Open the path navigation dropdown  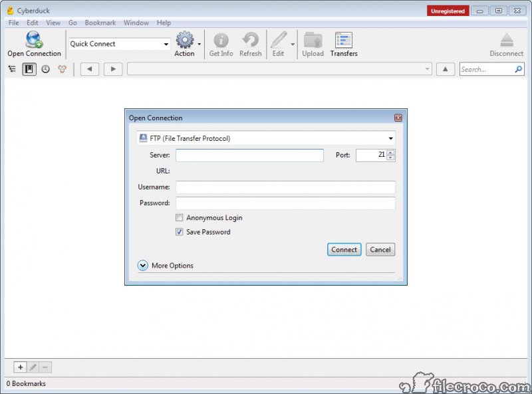(427, 69)
